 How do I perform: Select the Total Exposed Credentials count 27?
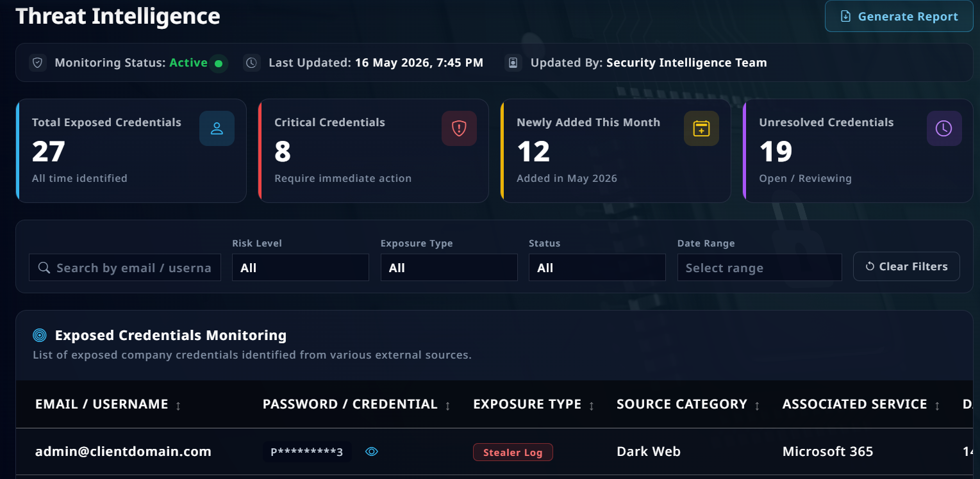(49, 152)
